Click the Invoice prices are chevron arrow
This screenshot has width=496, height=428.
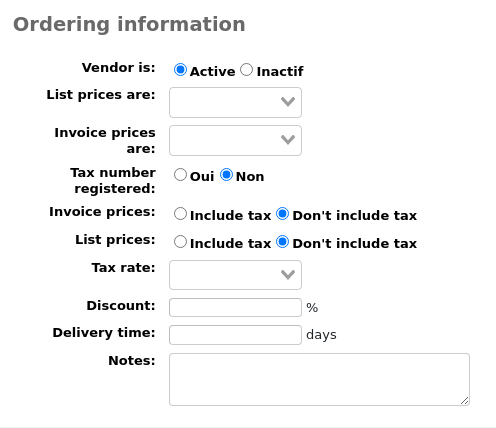(288, 139)
